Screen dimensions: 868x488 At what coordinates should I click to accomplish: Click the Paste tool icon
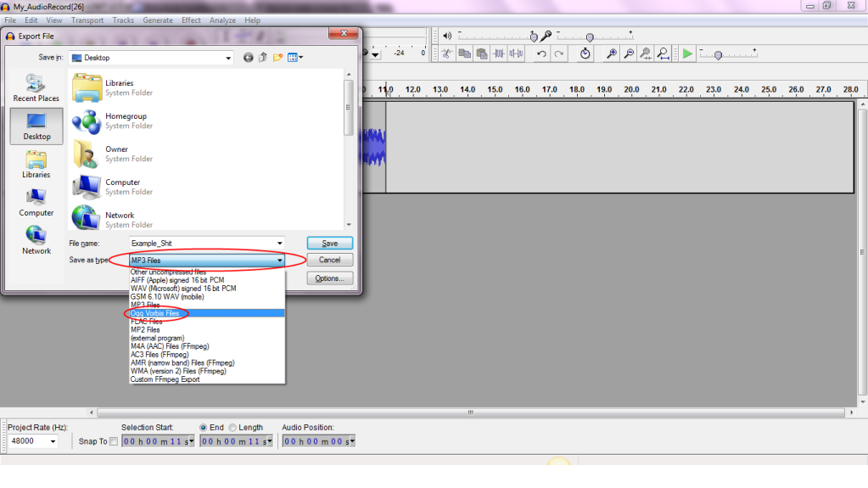point(482,53)
